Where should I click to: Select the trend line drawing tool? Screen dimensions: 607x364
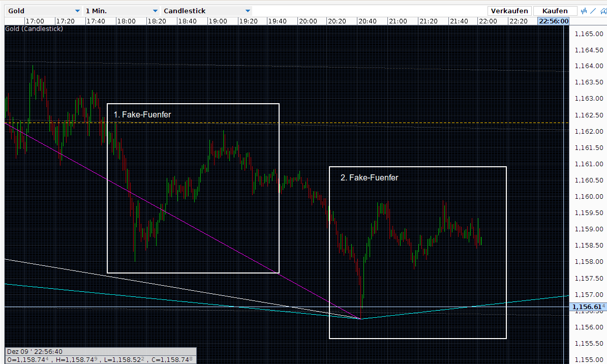[593, 11]
